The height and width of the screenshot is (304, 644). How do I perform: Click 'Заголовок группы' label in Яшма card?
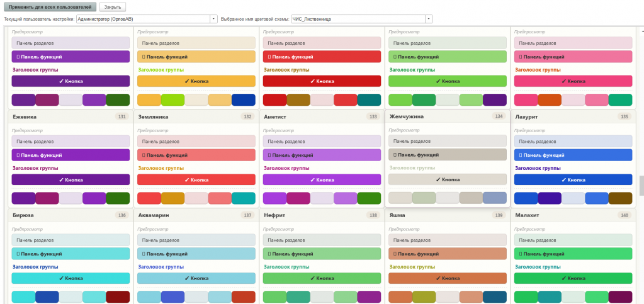412,267
